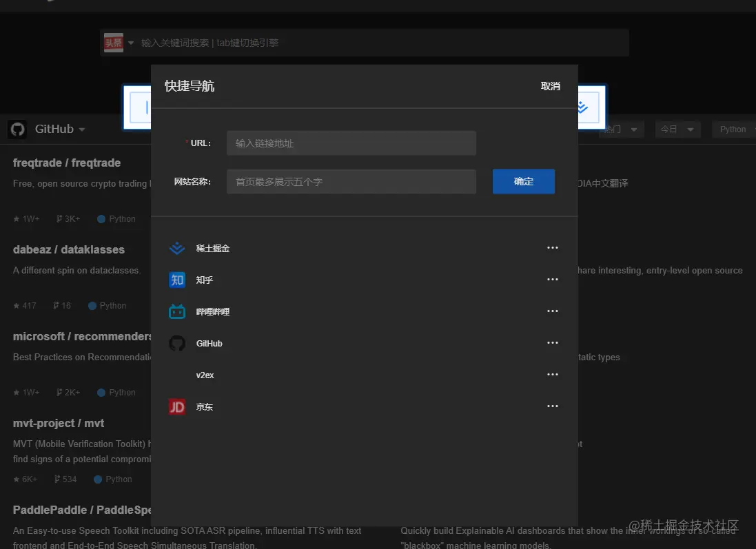Open the Python language filter dropdown
The height and width of the screenshot is (549, 756).
click(735, 130)
